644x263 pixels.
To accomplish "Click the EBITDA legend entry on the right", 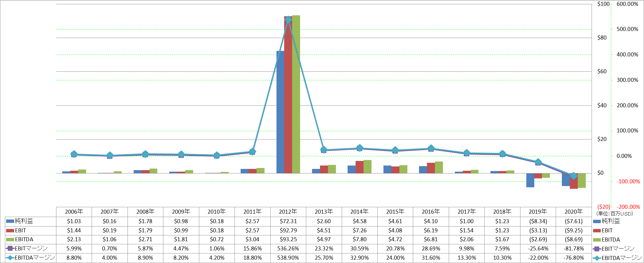I will (606, 240).
